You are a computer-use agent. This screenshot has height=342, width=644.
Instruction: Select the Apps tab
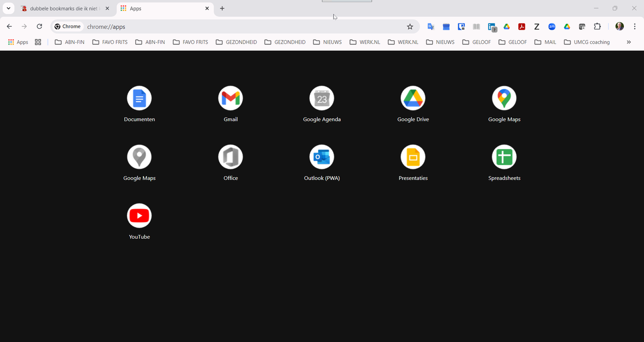point(165,9)
